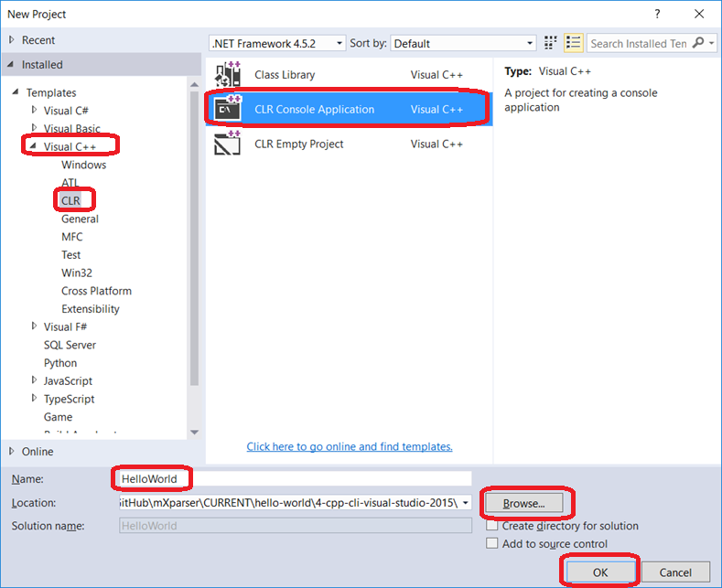Select the Extensibility category

point(91,309)
